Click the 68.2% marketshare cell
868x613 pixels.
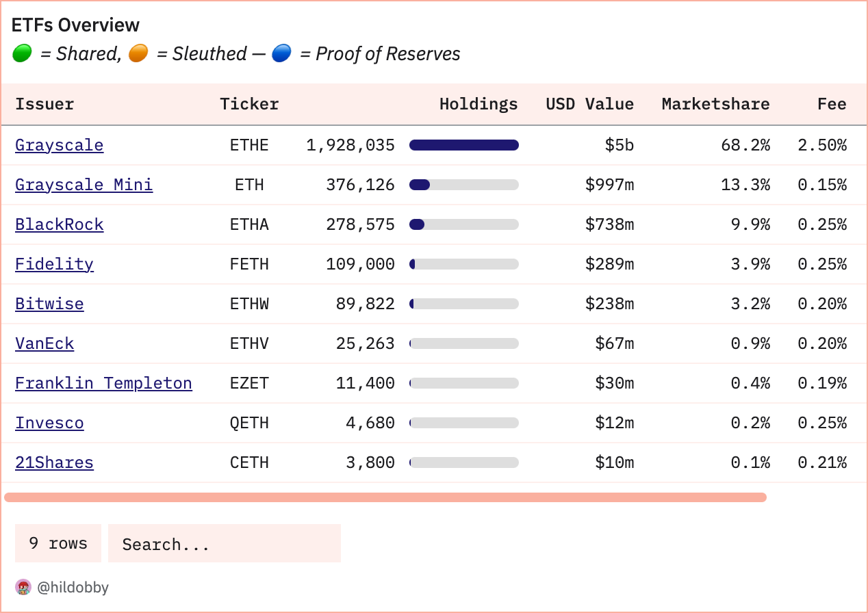pyautogui.click(x=745, y=145)
